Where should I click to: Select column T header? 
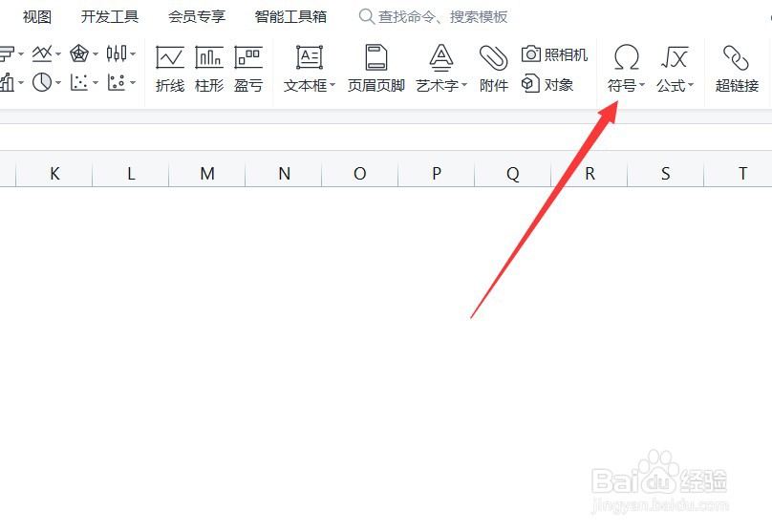739,173
